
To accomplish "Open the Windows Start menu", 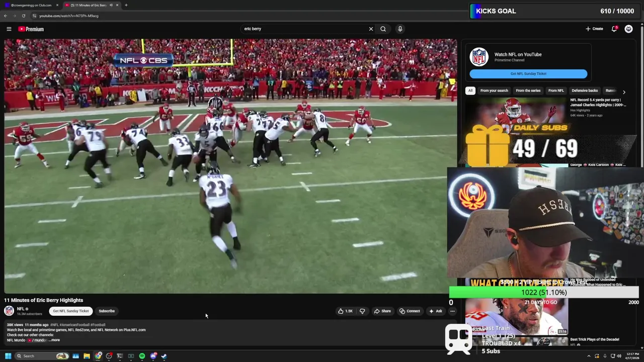I will [x=8, y=356].
